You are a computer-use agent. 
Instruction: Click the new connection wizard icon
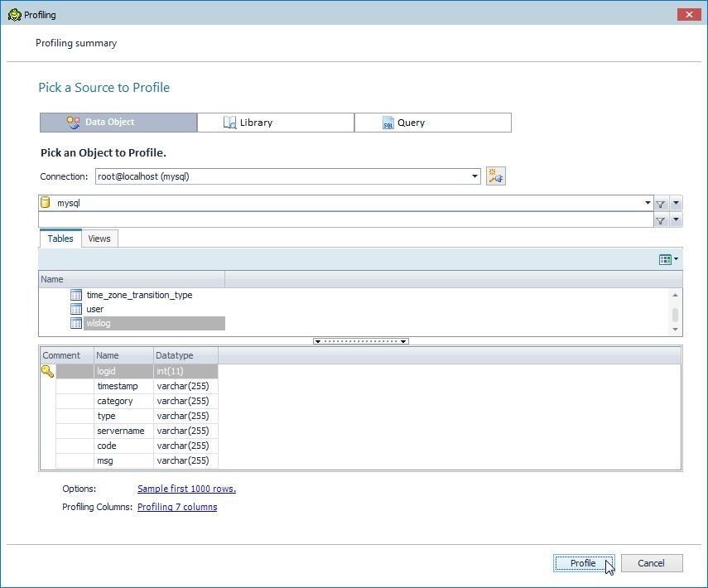tap(495, 176)
